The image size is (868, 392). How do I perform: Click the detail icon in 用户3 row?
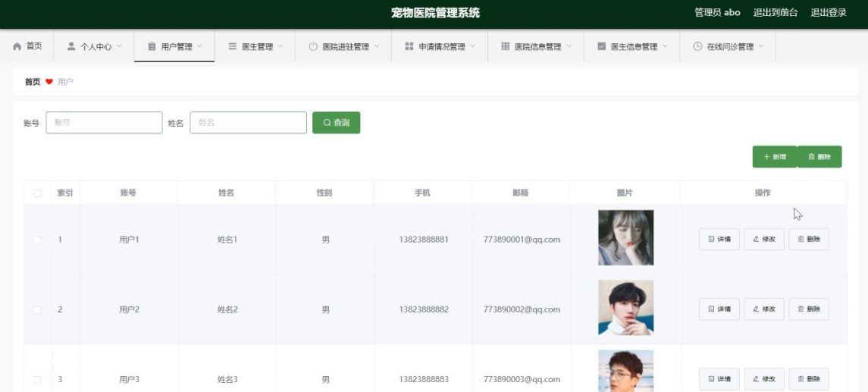click(x=711, y=379)
